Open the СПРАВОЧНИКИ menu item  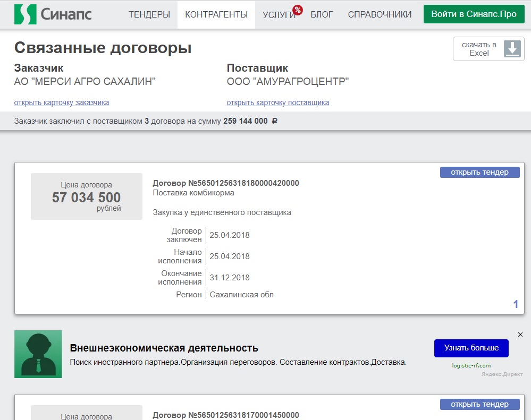click(x=380, y=14)
